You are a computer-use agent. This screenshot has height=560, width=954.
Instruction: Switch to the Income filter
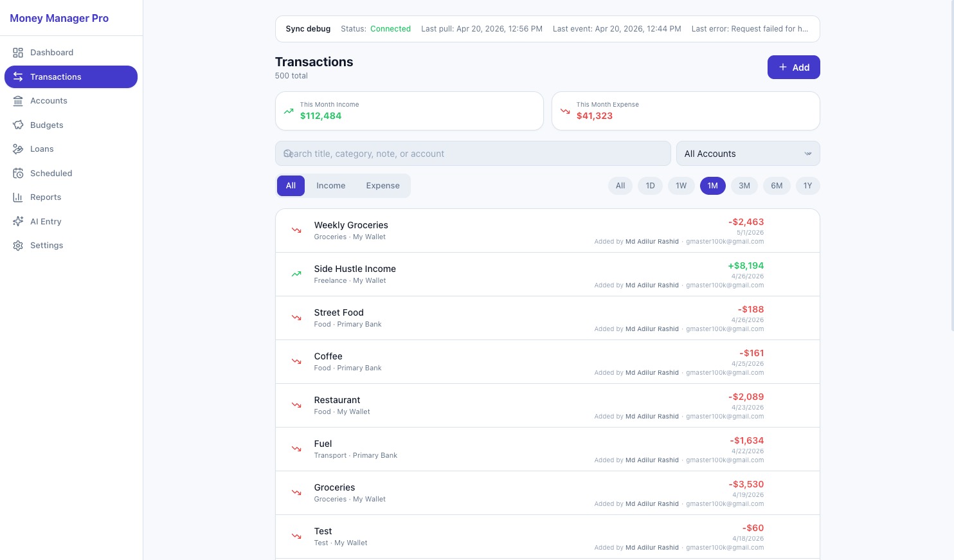point(330,185)
